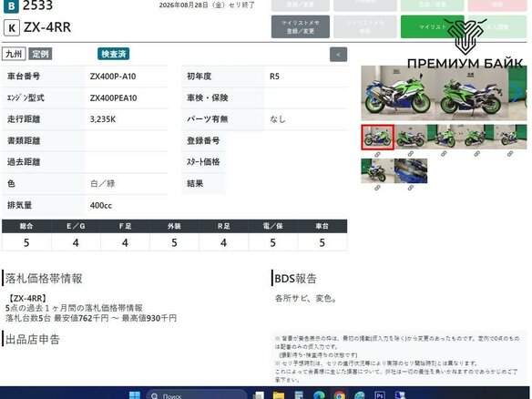This screenshot has width=532, height=399.
Task: Open Photoshop from the taskbar
Action: 380,395
